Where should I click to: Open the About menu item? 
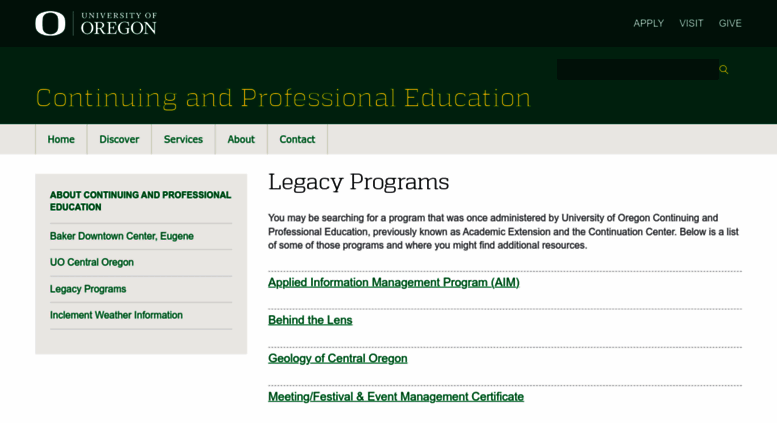point(241,139)
